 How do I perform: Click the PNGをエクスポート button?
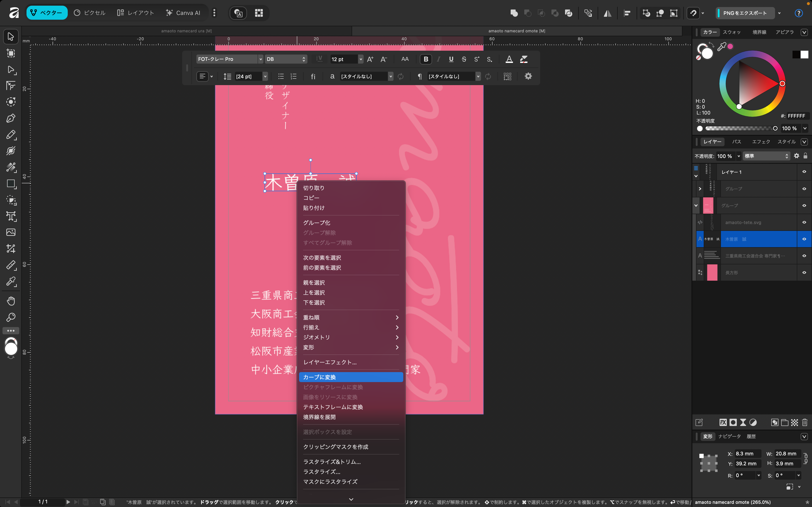point(745,13)
